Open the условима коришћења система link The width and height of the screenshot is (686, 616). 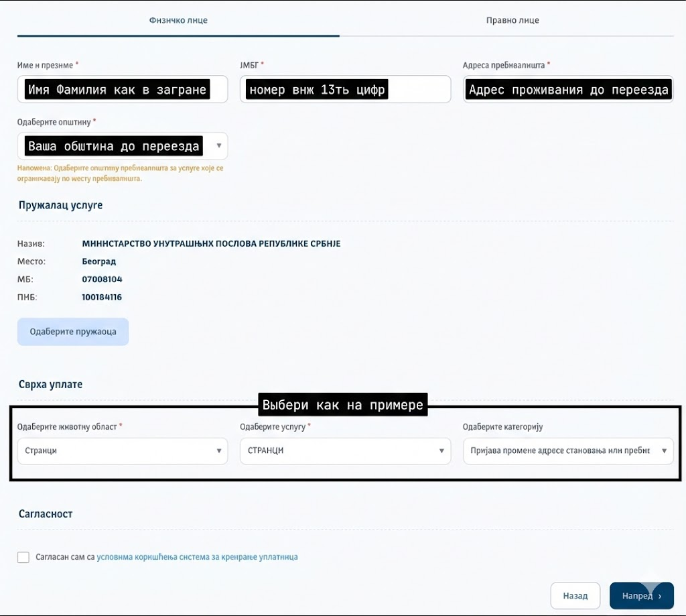click(197, 557)
